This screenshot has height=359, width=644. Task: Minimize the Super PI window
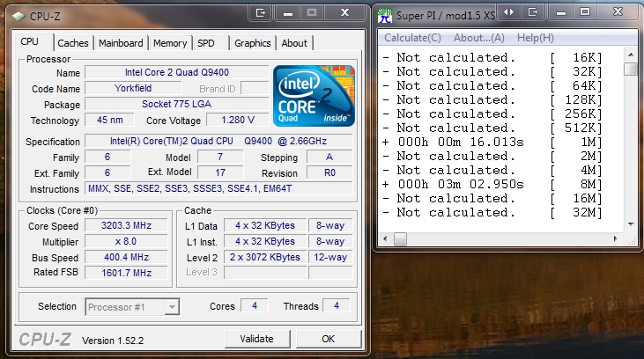561,12
